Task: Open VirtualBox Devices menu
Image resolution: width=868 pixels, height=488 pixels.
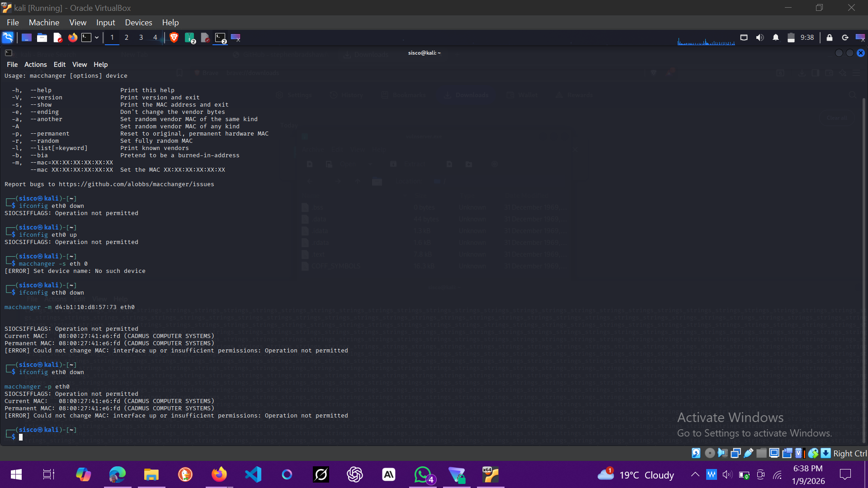Action: [138, 23]
